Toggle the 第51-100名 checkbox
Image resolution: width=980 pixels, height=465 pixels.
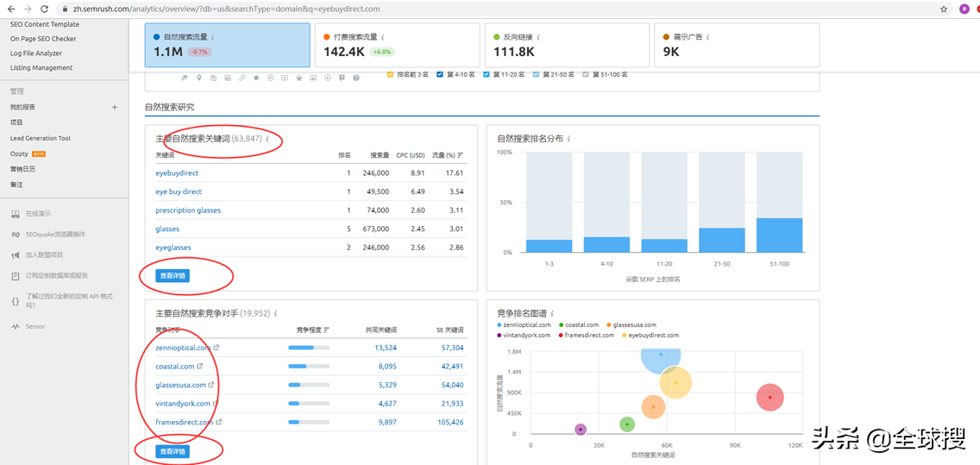(x=586, y=75)
